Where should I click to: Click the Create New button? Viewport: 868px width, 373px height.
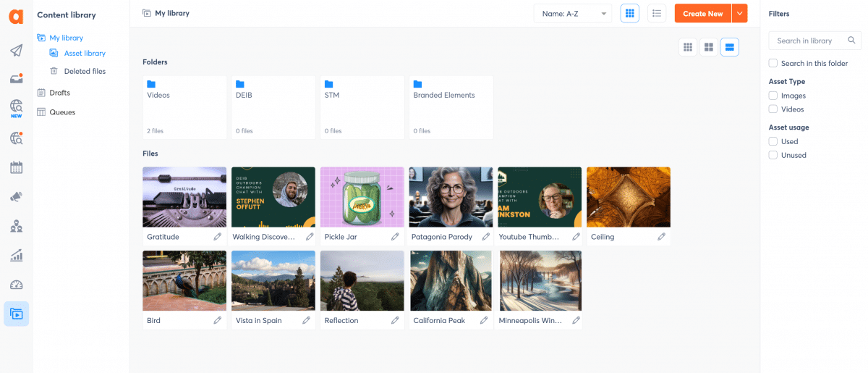pyautogui.click(x=703, y=14)
